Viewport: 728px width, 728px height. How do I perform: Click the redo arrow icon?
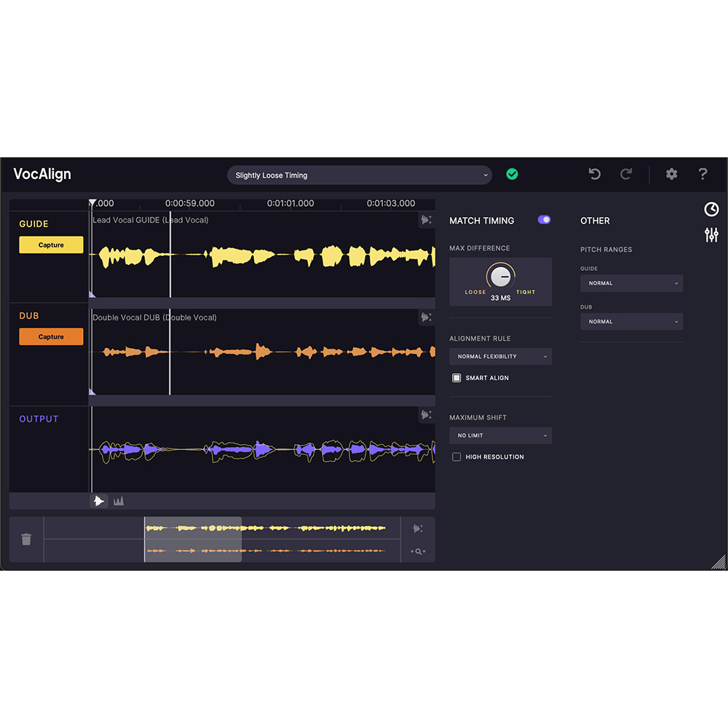click(626, 174)
